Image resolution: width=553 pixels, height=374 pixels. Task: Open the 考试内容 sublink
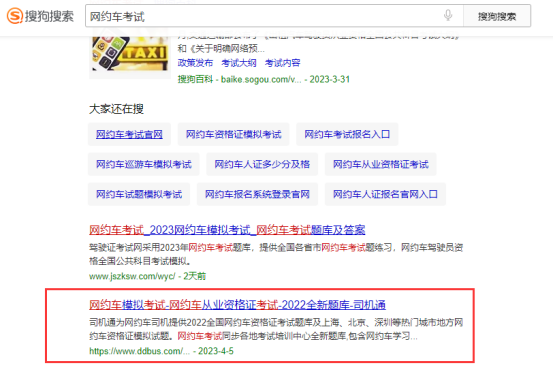(282, 63)
